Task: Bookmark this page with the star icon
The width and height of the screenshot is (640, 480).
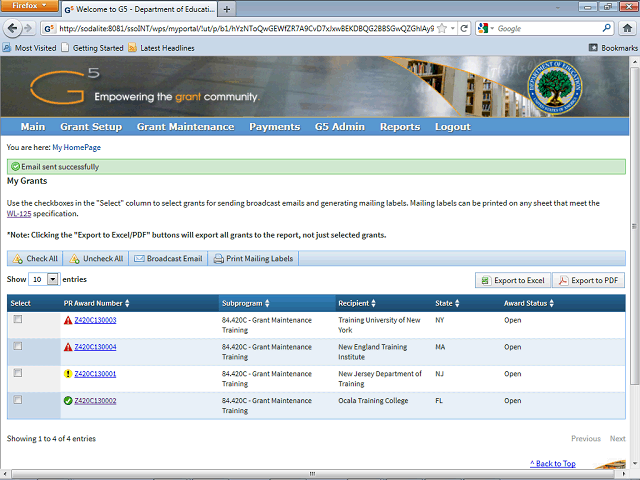Action: [x=442, y=28]
